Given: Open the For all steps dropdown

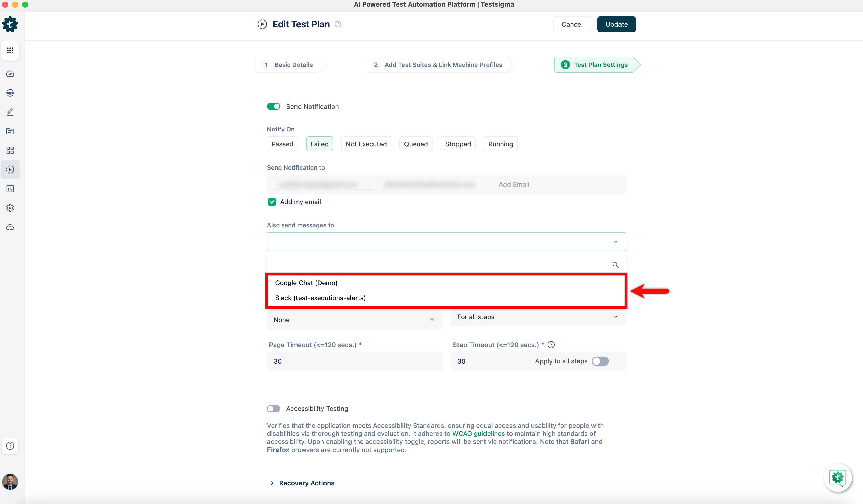Looking at the screenshot, I should pyautogui.click(x=538, y=317).
